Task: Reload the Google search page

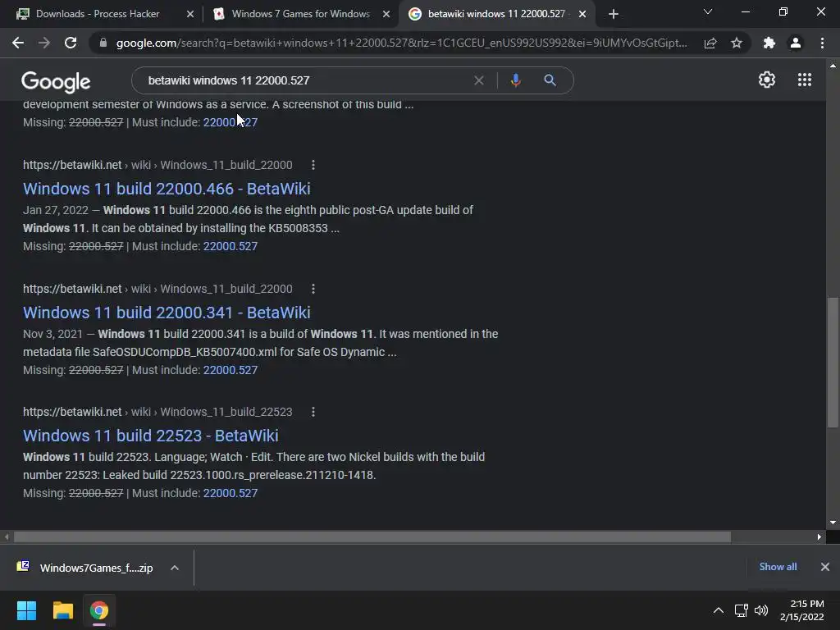Action: pos(71,43)
